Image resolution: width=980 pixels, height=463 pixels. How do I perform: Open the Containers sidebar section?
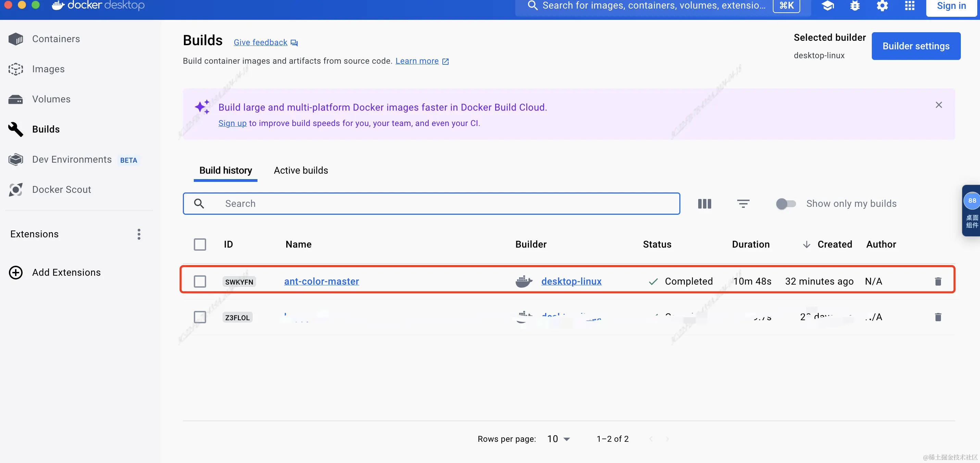[55, 39]
